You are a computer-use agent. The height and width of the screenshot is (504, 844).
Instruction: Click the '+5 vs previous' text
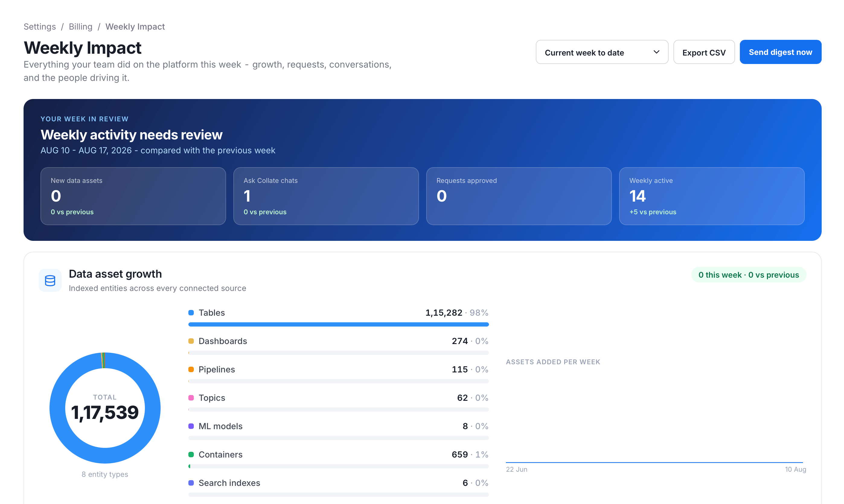pos(653,212)
